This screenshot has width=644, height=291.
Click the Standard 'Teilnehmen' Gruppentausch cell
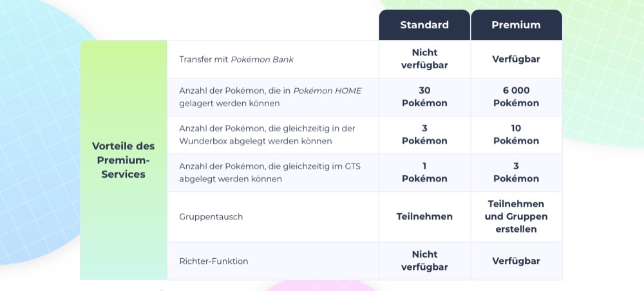click(x=424, y=217)
